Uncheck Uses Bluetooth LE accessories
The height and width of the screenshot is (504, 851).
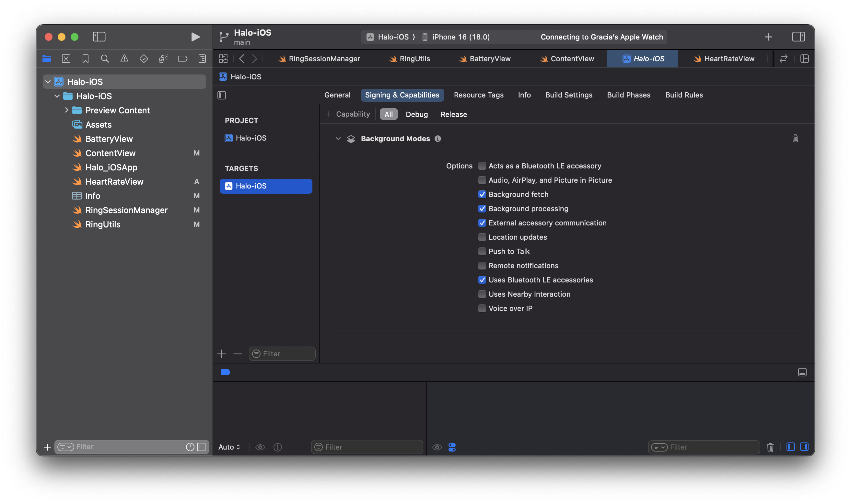coord(482,280)
